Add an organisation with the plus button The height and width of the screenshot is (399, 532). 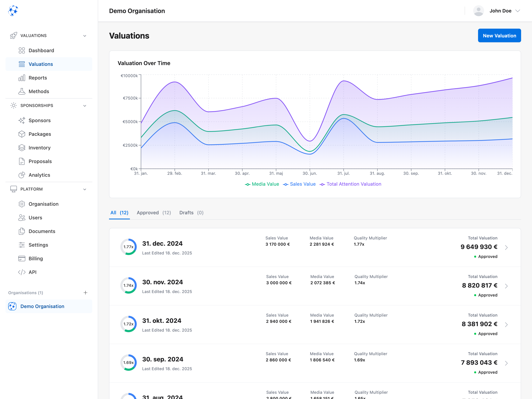coord(85,293)
